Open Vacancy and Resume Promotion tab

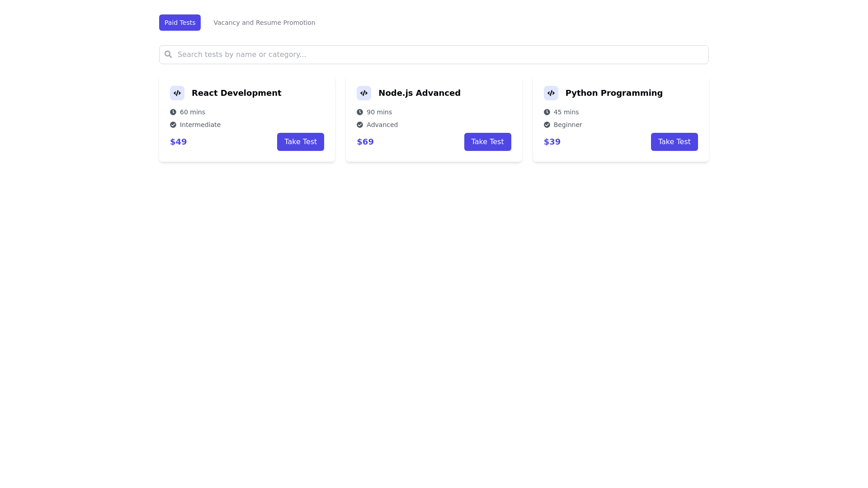[x=264, y=23]
